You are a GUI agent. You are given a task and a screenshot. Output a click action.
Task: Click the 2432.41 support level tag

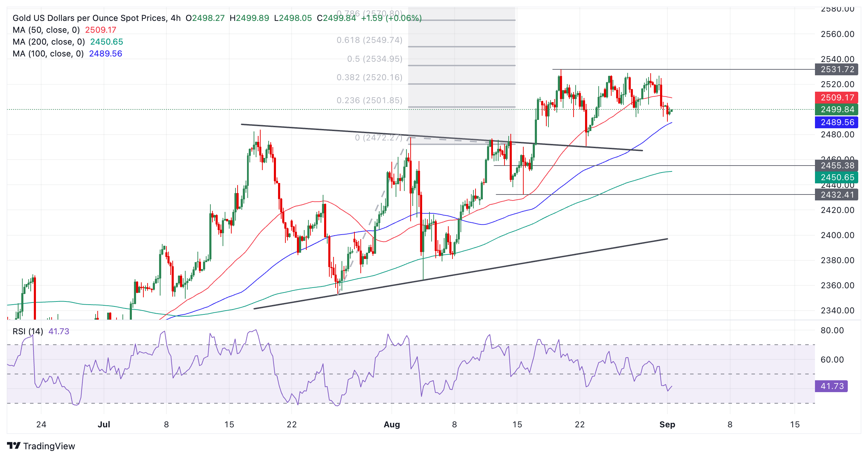point(836,195)
